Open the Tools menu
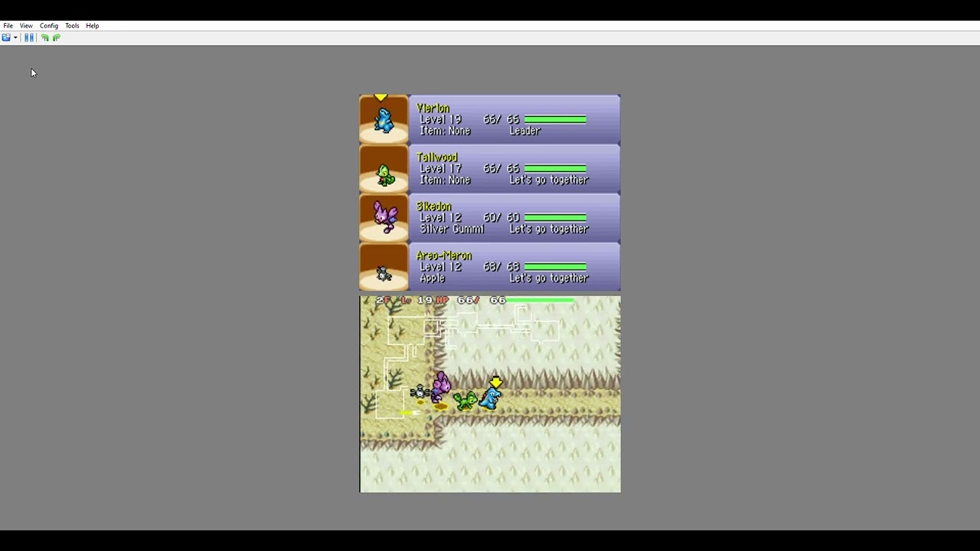The width and height of the screenshot is (980, 551). 72,25
